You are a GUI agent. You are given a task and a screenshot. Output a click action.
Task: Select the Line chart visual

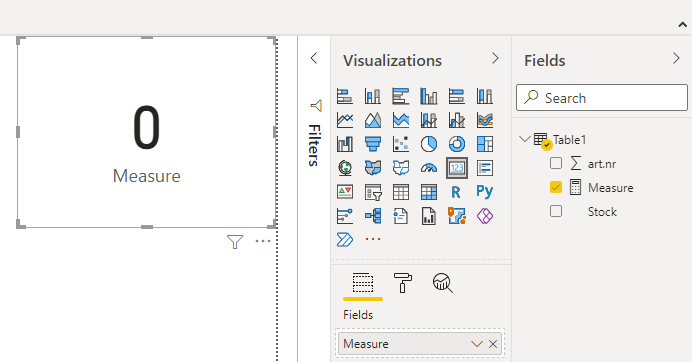coord(345,120)
